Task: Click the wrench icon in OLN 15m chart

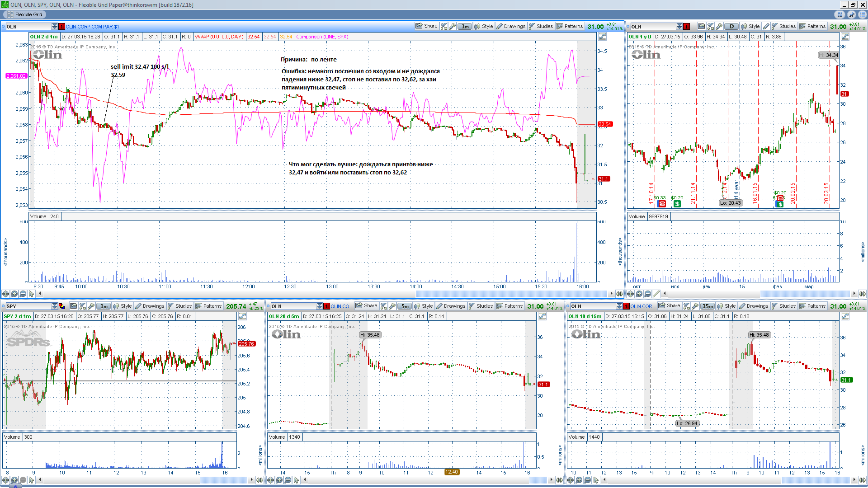Action: coord(696,306)
